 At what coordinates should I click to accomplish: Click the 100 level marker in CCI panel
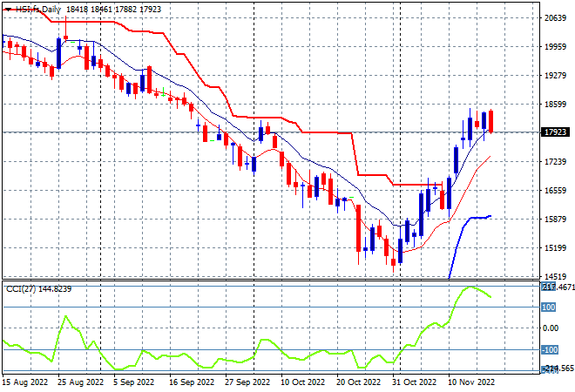[549, 308]
